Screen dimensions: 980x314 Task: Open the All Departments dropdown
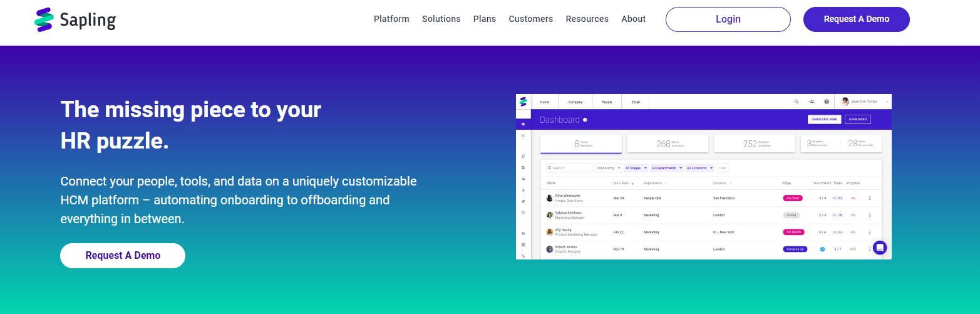667,168
